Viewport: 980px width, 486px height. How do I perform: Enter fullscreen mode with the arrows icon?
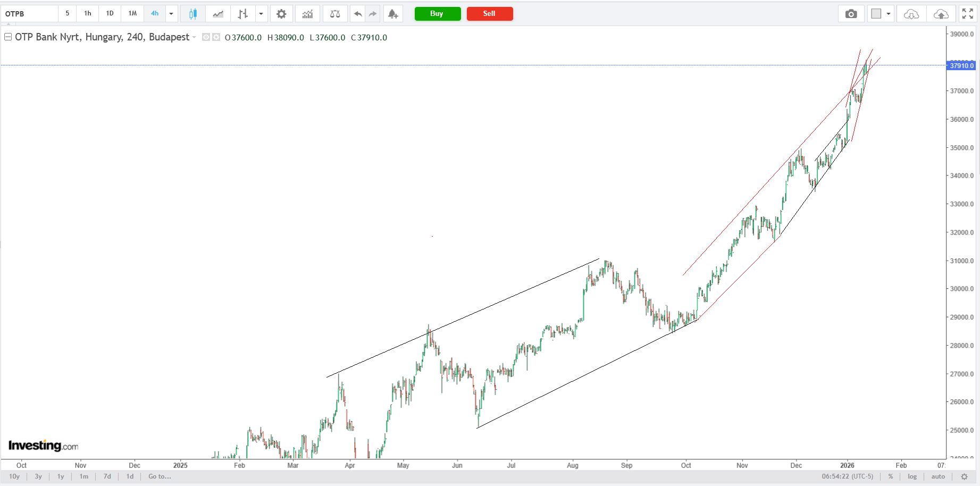point(968,14)
